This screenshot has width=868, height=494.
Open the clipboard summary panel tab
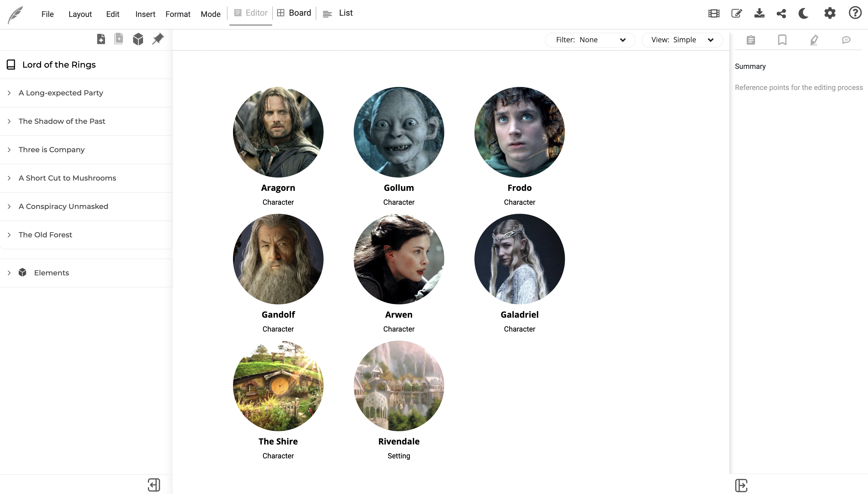tap(751, 40)
